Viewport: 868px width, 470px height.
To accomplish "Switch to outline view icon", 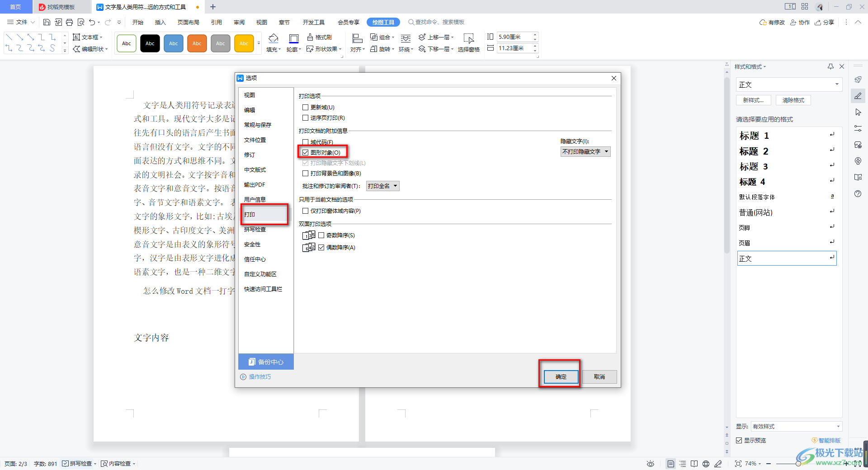I will tap(683, 464).
